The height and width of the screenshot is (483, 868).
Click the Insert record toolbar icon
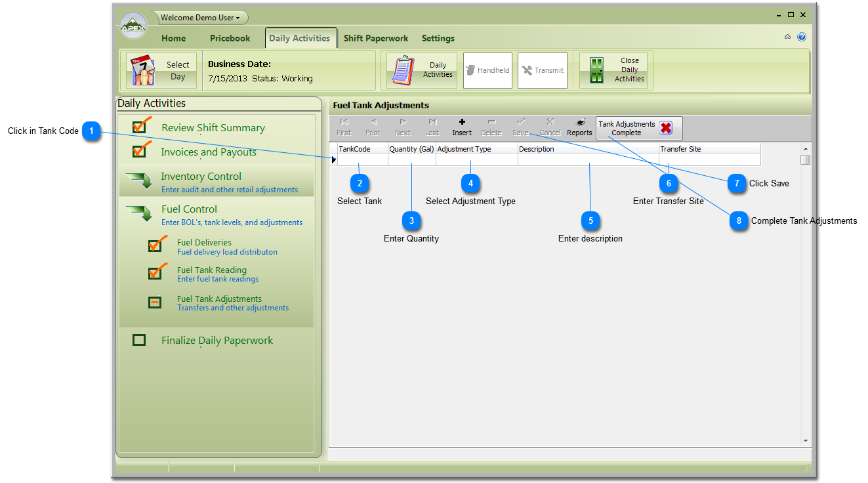tap(462, 122)
